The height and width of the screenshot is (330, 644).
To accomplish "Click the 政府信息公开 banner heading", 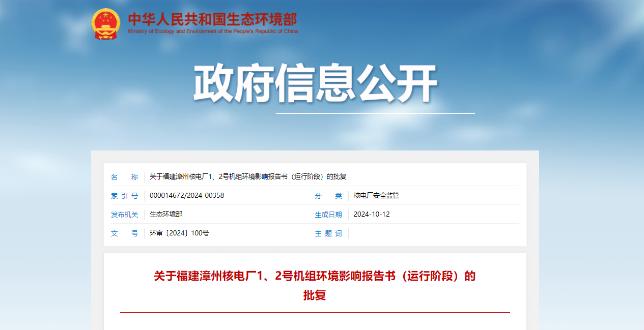I will (x=315, y=84).
